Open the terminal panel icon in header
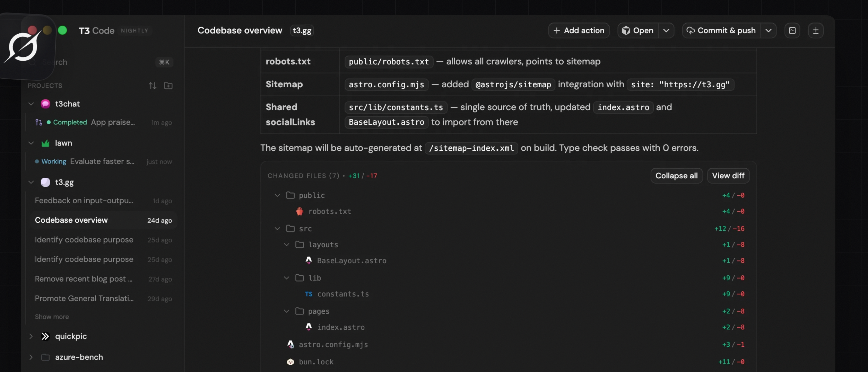 tap(792, 30)
